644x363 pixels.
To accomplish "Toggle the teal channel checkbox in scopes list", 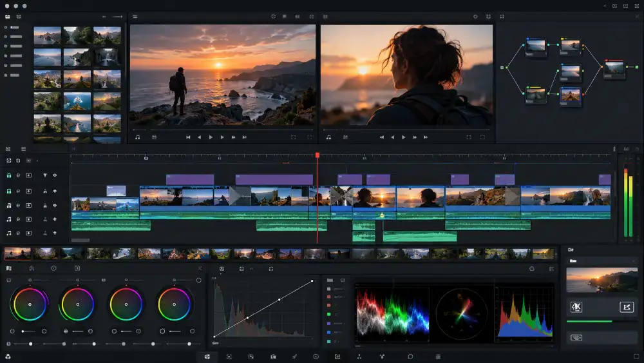I will click(x=328, y=341).
